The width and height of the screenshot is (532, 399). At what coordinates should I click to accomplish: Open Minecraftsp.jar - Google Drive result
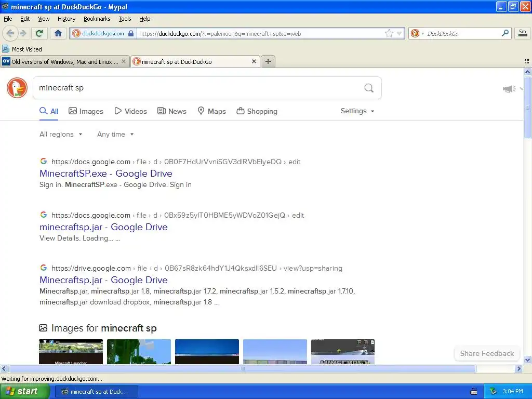point(103,280)
